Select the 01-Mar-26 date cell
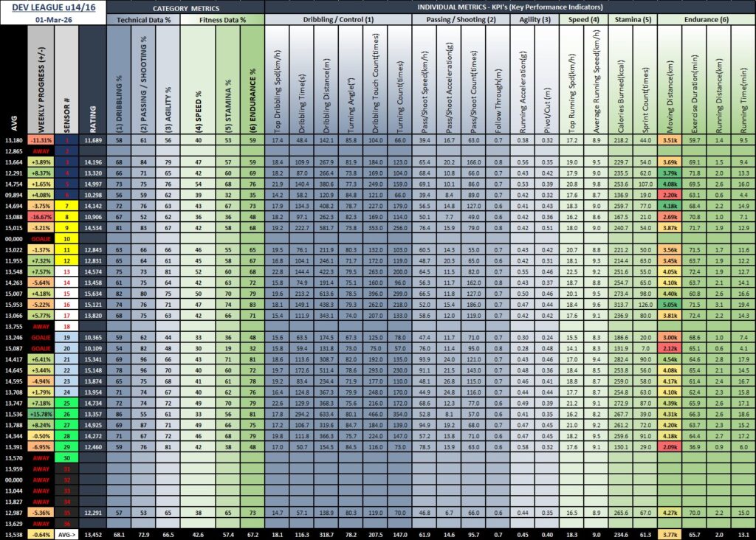Image resolution: width=756 pixels, height=540 pixels. point(53,20)
